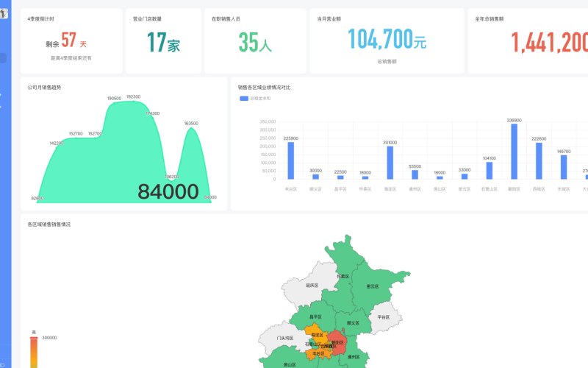Click the 225900 bar for 丰台区
This screenshot has height=368, width=588.
tap(290, 160)
